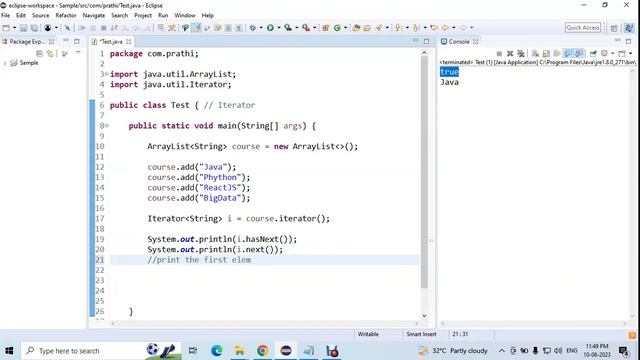Click the Save toolbar icon
Image resolution: width=640 pixels, height=360 pixels.
coord(23,28)
